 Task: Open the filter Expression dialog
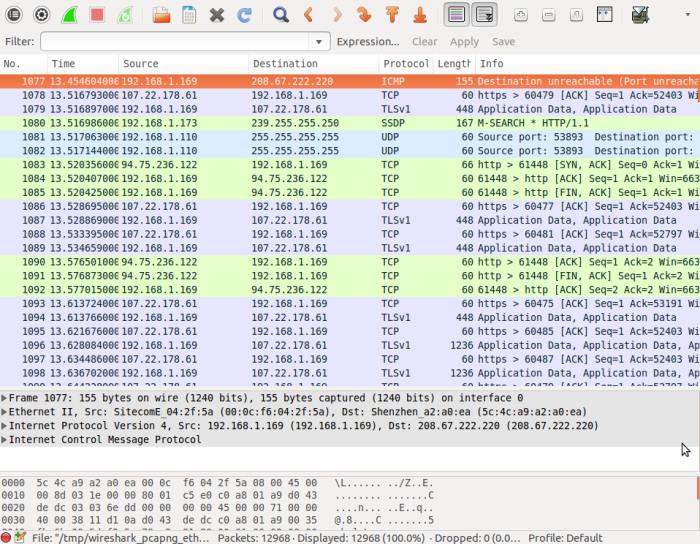click(368, 42)
